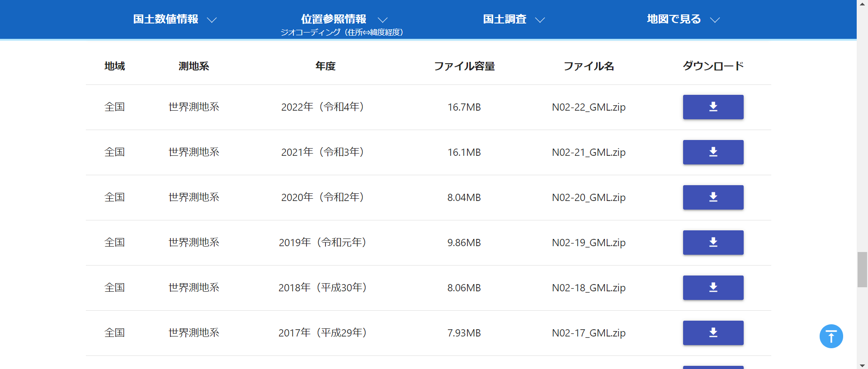The width and height of the screenshot is (868, 369).
Task: Download the N02-19_GML.zip file
Action: point(713,243)
